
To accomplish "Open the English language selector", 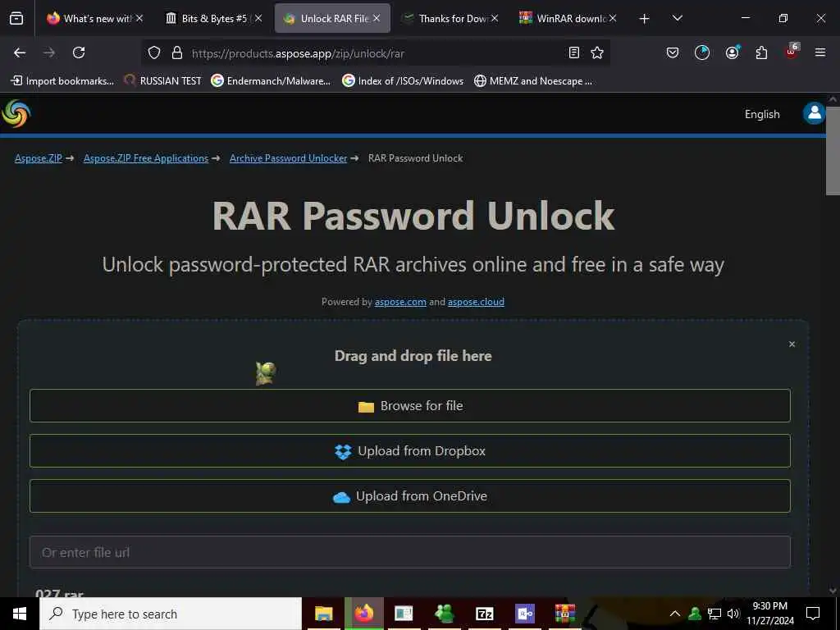I will point(762,114).
